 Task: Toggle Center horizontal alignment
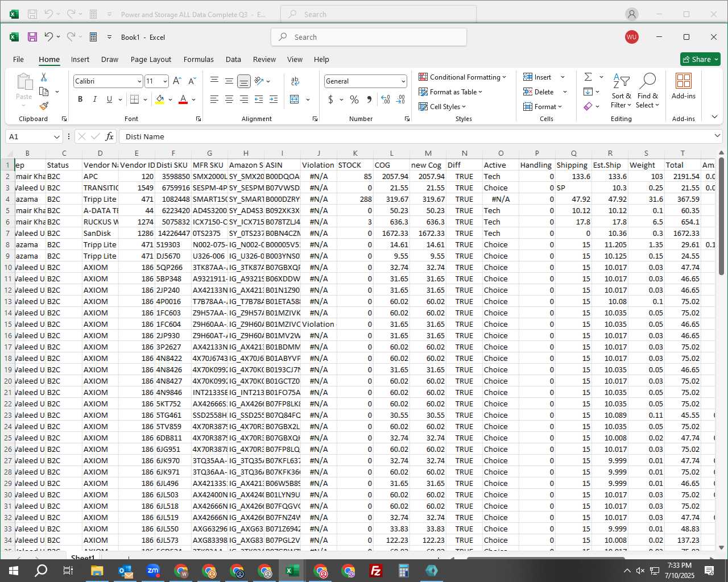[229, 99]
